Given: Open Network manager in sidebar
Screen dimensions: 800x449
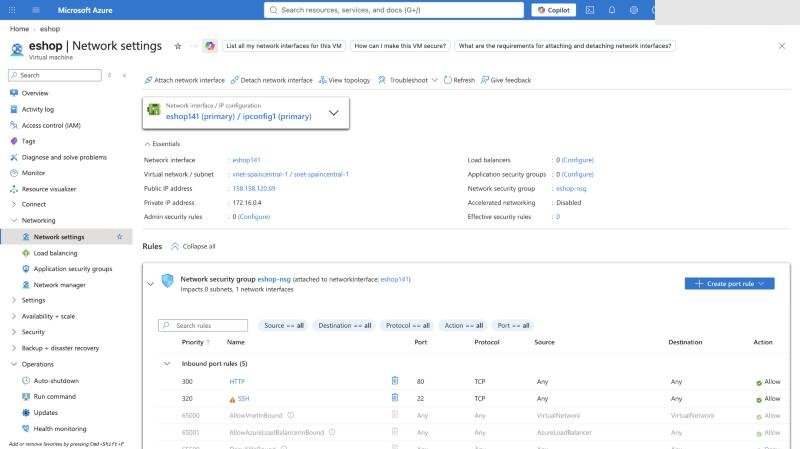Looking at the screenshot, I should click(59, 285).
